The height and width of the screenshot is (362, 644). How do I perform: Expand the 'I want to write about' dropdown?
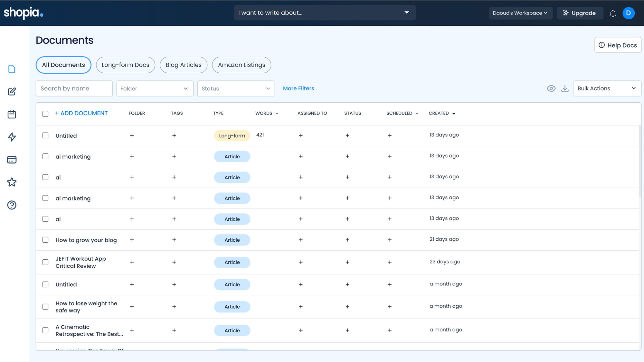pyautogui.click(x=325, y=13)
